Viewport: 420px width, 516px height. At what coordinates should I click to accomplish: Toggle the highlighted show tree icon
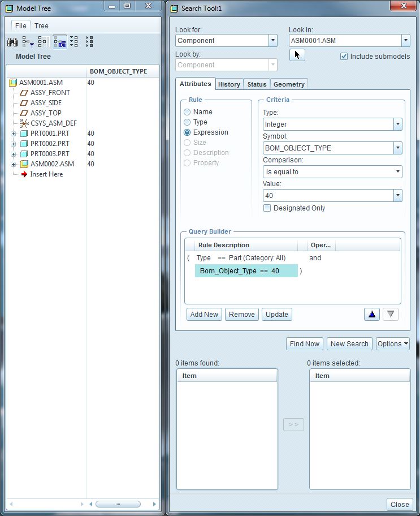pos(60,42)
